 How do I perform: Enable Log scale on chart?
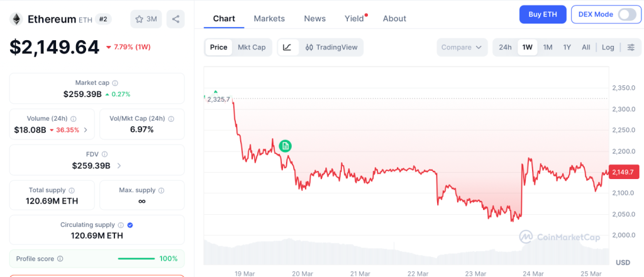tap(608, 47)
